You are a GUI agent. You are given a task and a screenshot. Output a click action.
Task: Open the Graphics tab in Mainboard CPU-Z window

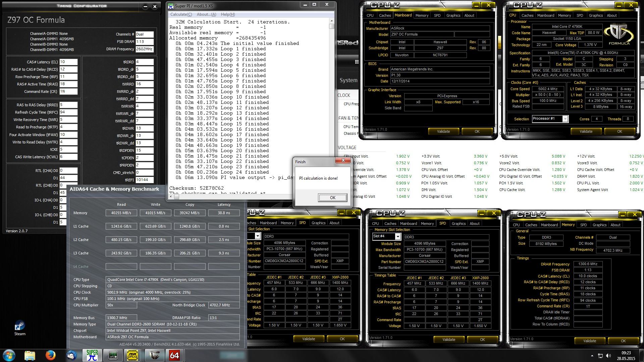tap(453, 15)
